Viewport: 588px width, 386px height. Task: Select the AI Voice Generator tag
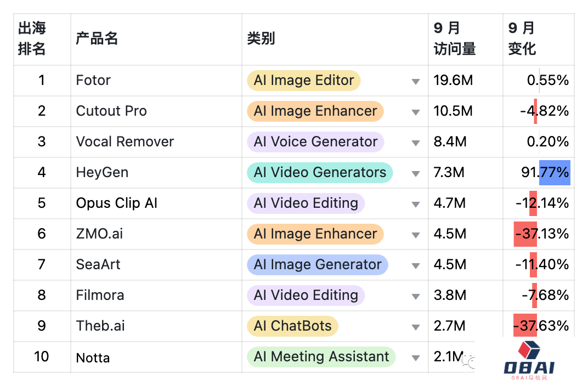point(315,141)
